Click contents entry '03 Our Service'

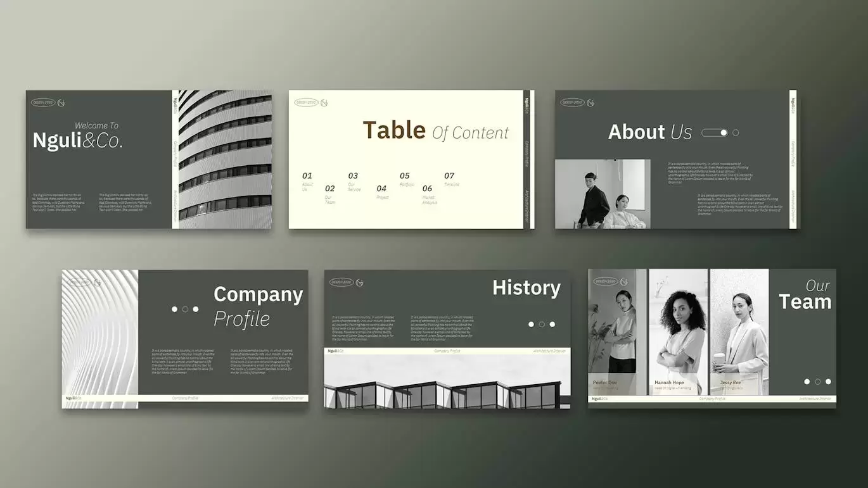pyautogui.click(x=354, y=181)
